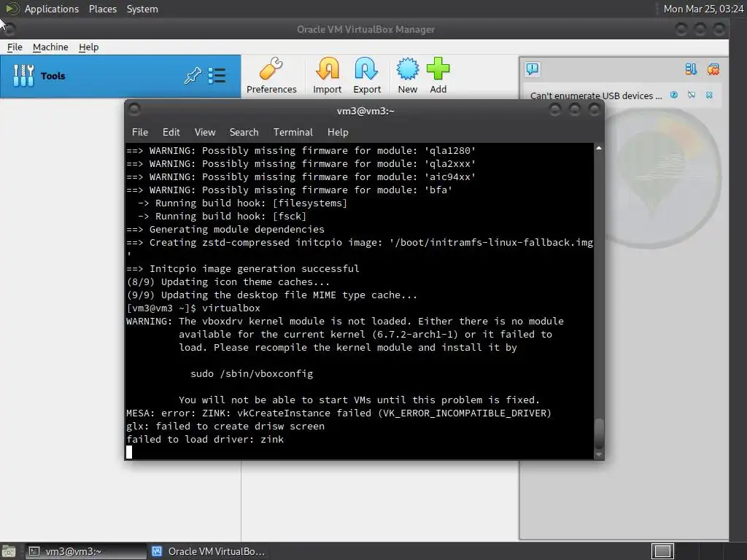747x560 pixels.
Task: Click terminal window left menu button
Action: click(134, 109)
